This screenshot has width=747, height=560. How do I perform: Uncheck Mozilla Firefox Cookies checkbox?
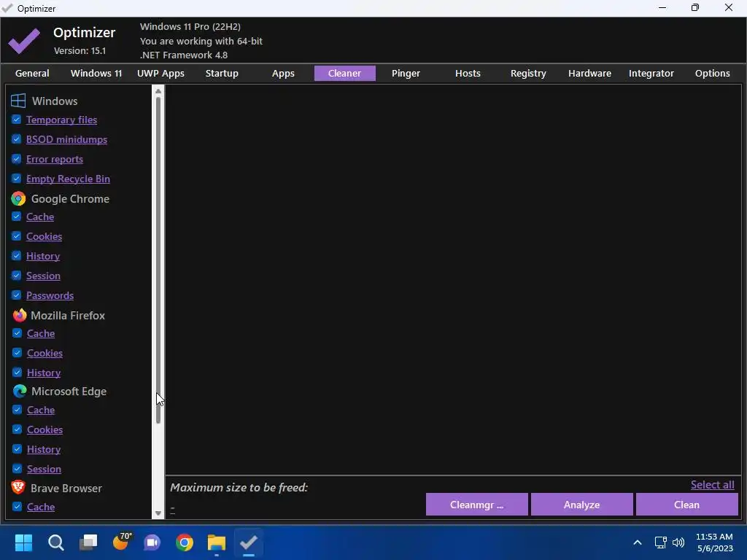pos(18,353)
